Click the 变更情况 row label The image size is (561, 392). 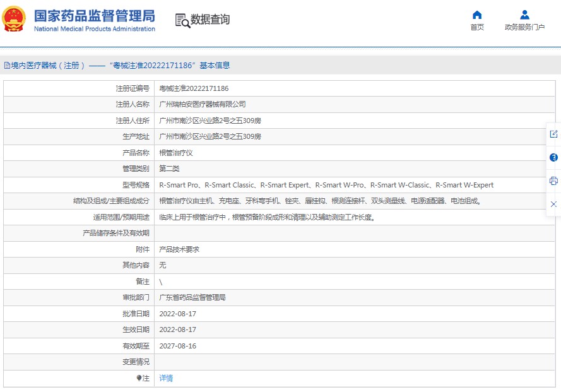136,362
